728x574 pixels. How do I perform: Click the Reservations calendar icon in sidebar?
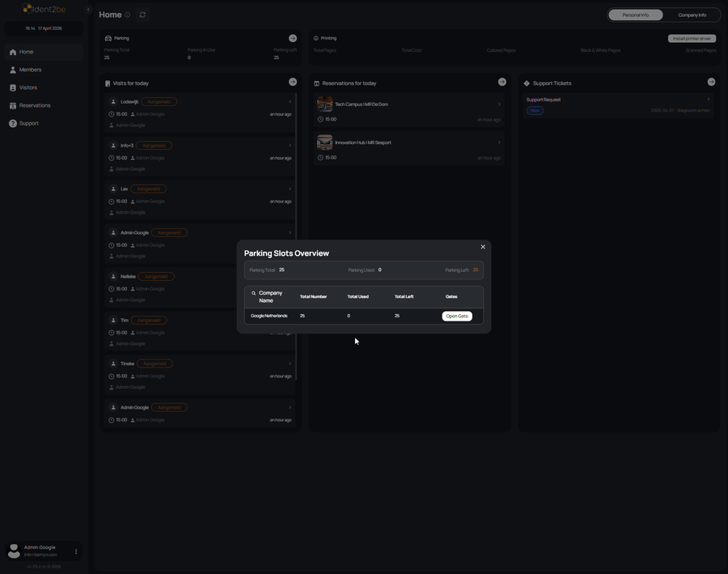pyautogui.click(x=13, y=105)
